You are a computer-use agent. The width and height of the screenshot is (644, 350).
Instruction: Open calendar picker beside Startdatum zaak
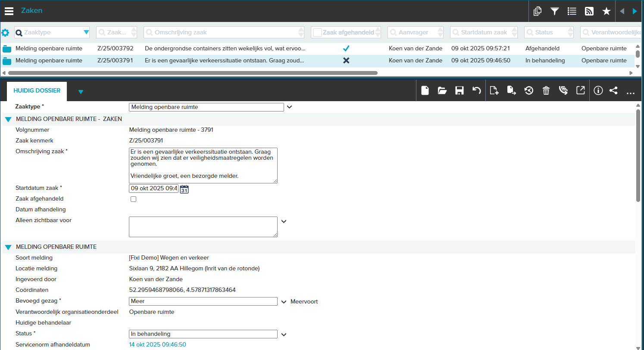[x=184, y=189]
